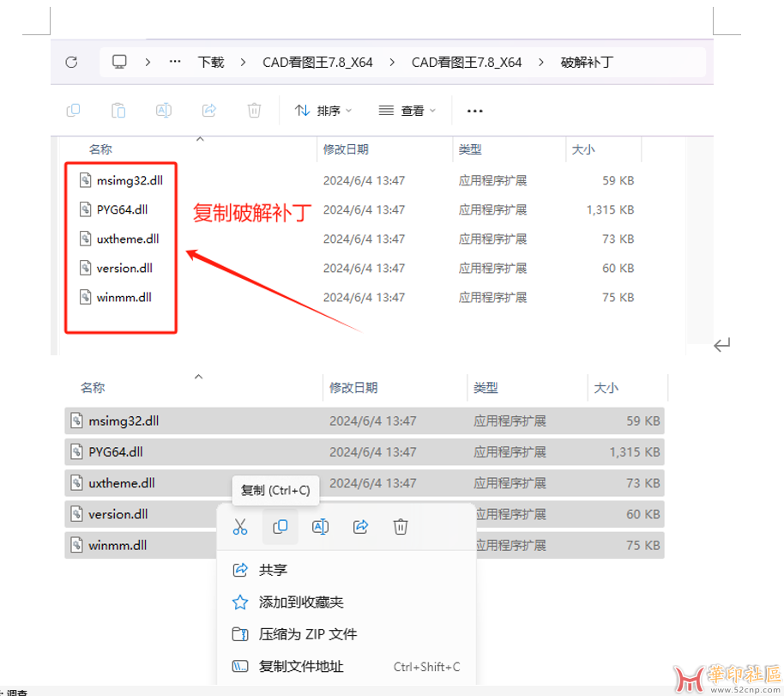Click 1,315 KB size in upper list
Image resolution: width=784 pixels, height=696 pixels.
610,209
